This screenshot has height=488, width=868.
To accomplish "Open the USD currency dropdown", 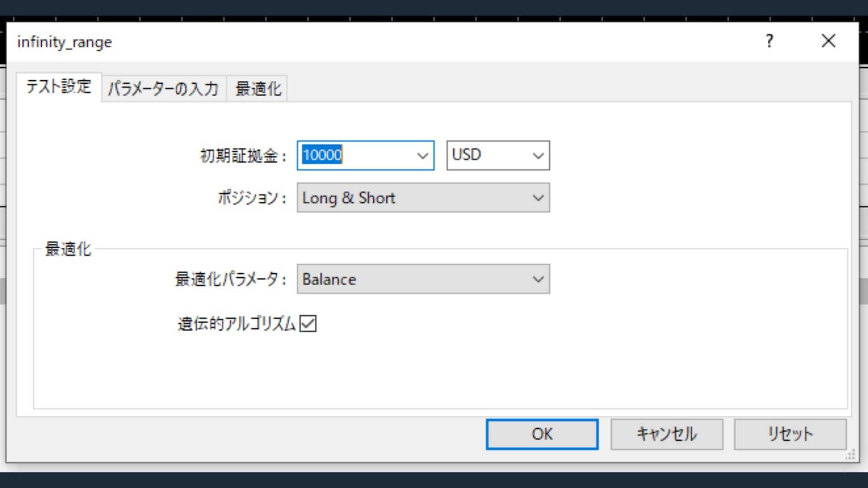I will click(x=498, y=155).
